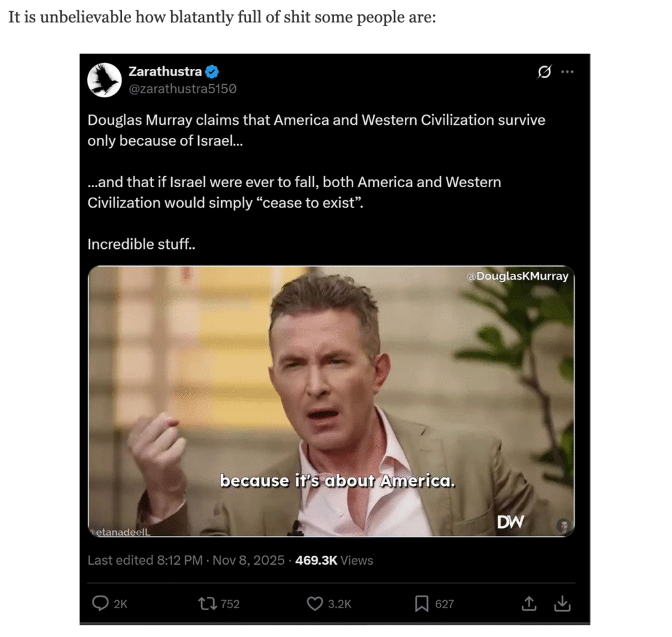Click the blue verified badge
The image size is (672, 637).
coord(212,72)
